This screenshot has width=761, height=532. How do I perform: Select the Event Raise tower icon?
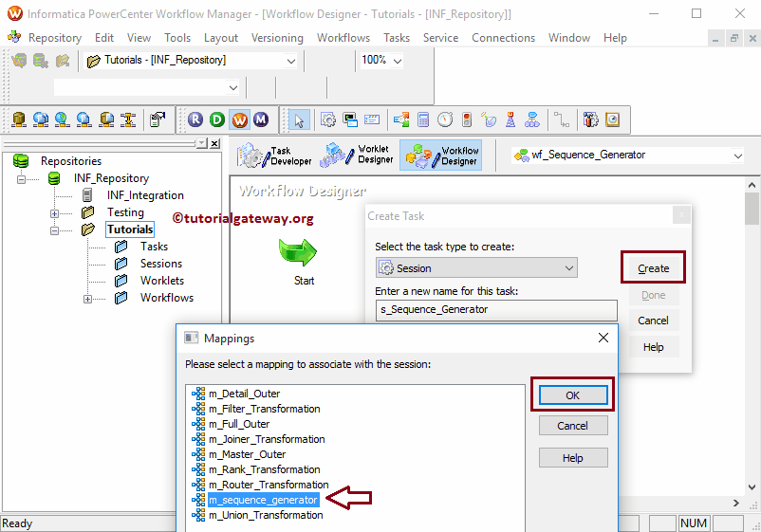(x=510, y=119)
